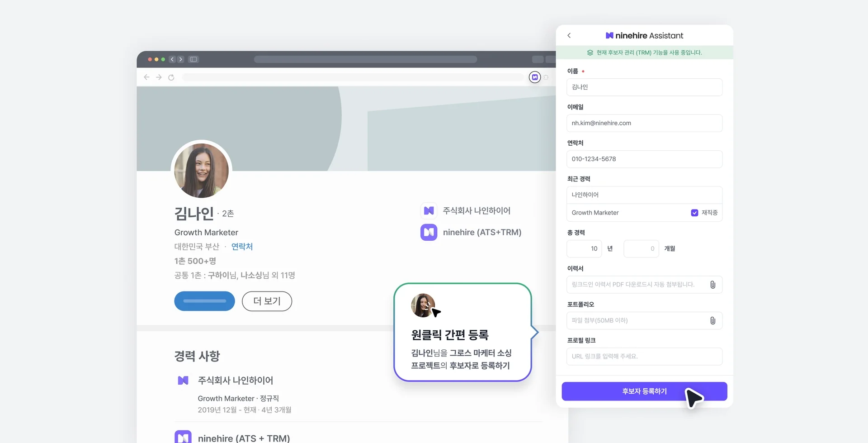Click the 김나인 profile name heading
This screenshot has height=443, width=868.
pyautogui.click(x=194, y=213)
